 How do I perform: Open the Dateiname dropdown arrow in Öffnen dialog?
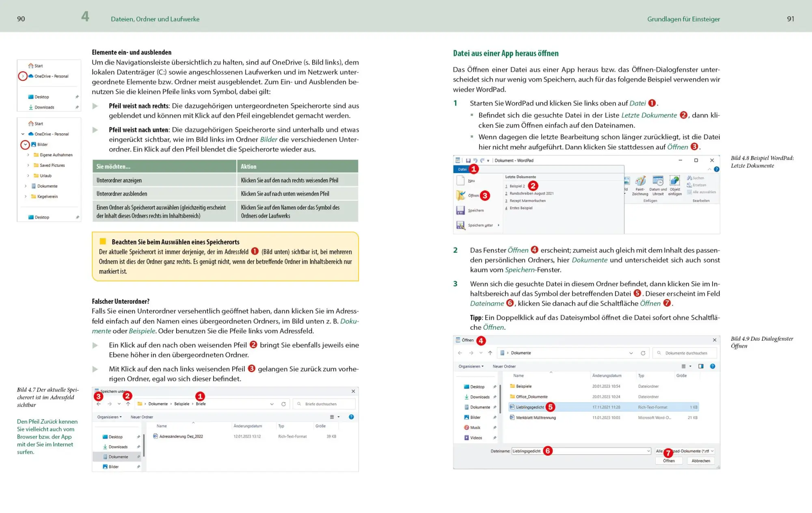click(648, 451)
